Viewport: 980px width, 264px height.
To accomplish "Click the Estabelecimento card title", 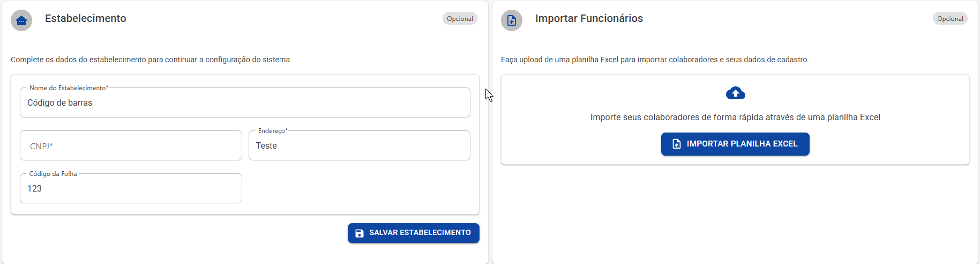I will (86, 18).
